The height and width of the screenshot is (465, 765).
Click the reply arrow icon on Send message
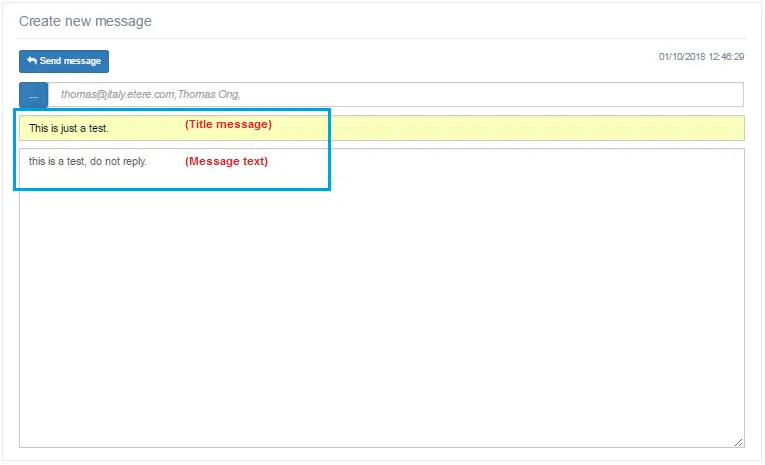pyautogui.click(x=32, y=61)
